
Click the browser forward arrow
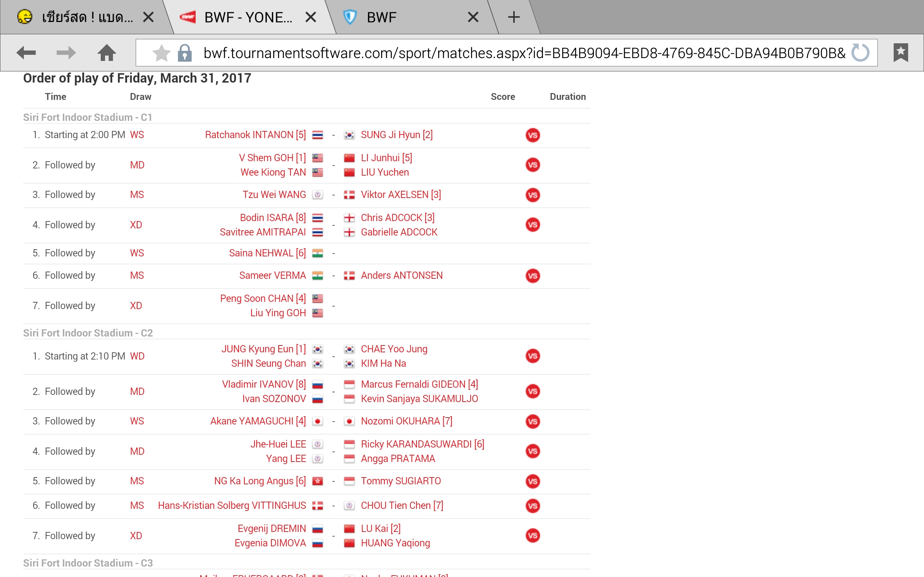tap(66, 53)
